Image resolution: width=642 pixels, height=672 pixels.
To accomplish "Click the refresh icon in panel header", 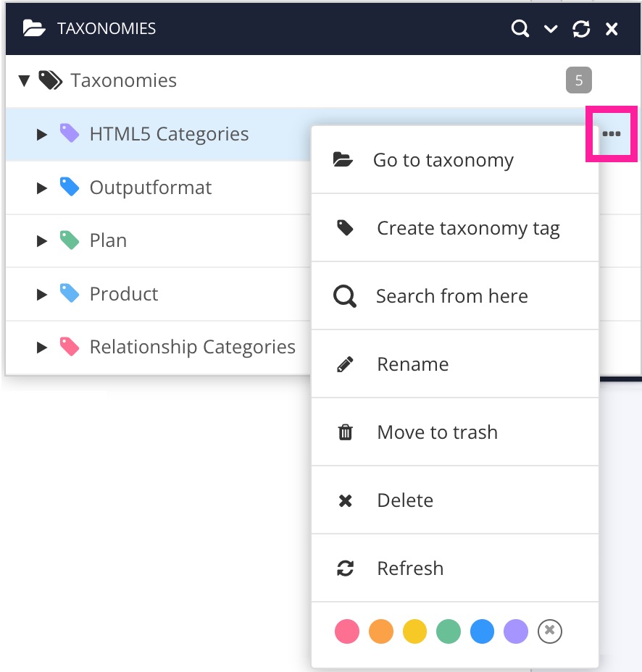I will [x=581, y=29].
